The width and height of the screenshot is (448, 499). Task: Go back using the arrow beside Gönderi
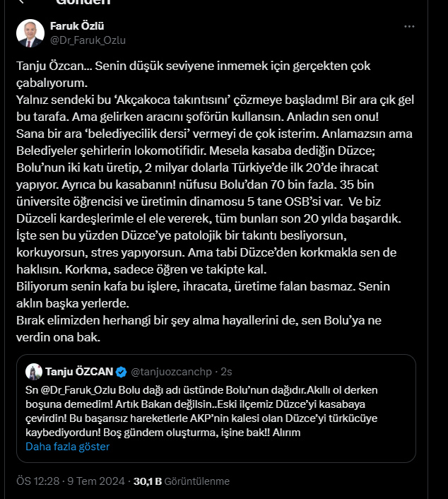coord(22,1)
